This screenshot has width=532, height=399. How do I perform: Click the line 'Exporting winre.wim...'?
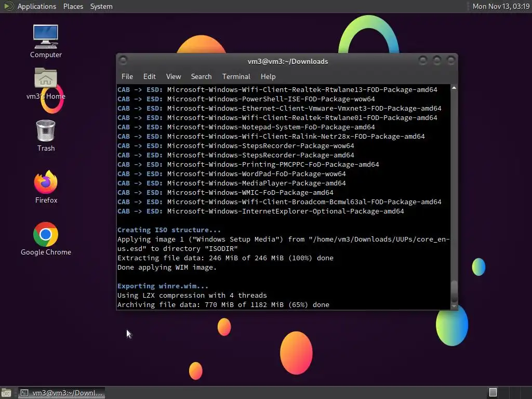(163, 286)
